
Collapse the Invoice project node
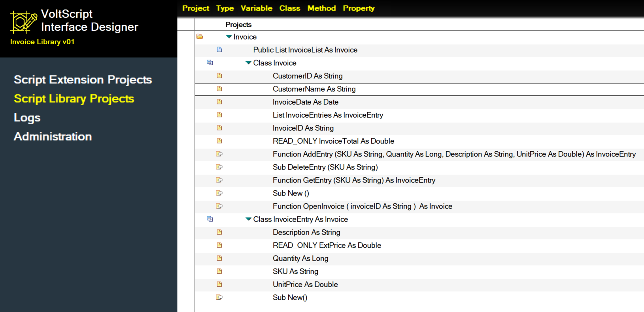[x=229, y=37]
